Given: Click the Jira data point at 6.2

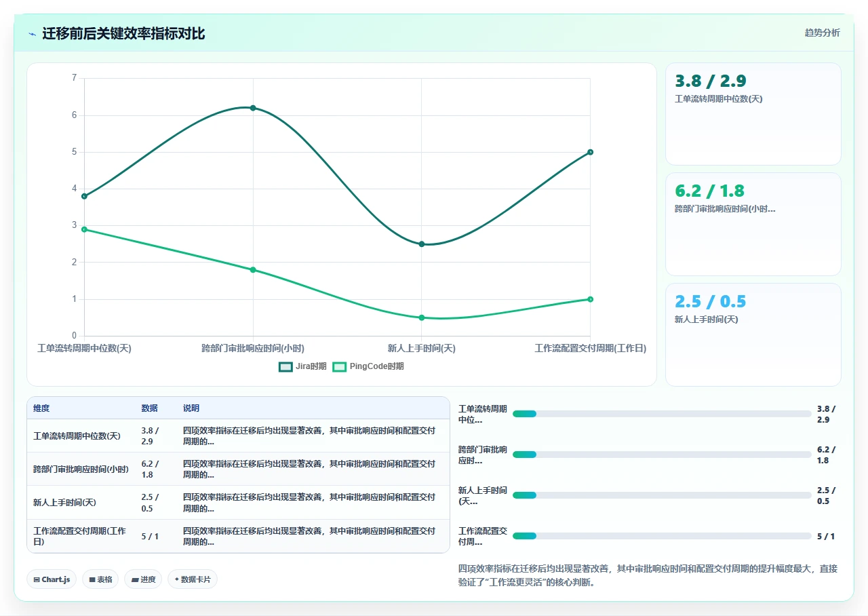Looking at the screenshot, I should click(x=253, y=108).
